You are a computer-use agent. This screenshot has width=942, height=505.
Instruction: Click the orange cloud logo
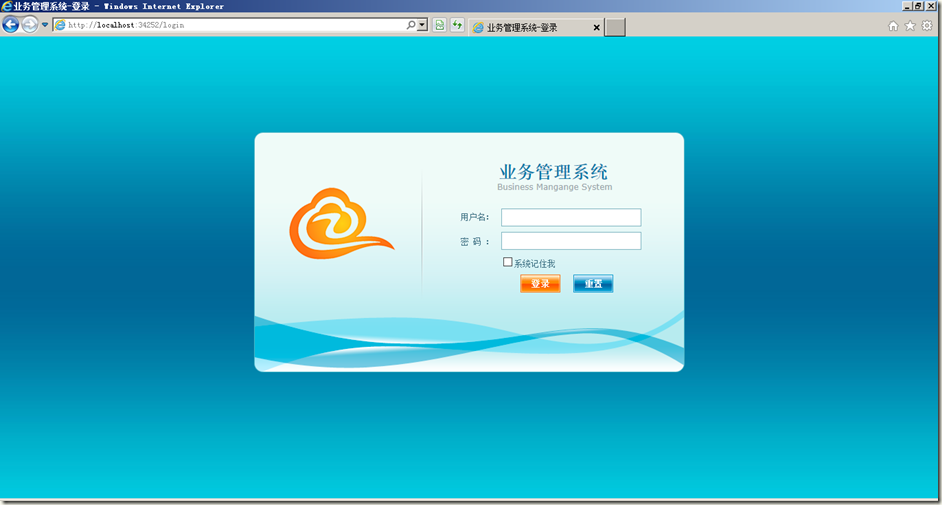(x=340, y=224)
